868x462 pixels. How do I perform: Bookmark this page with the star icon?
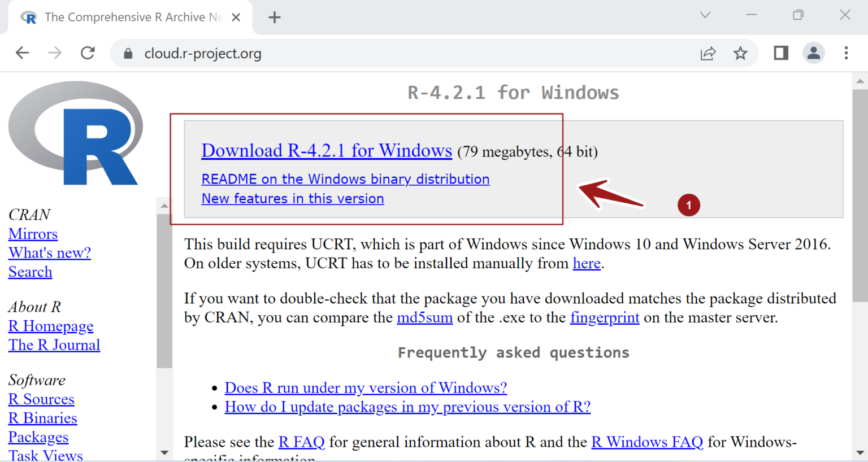(x=740, y=53)
